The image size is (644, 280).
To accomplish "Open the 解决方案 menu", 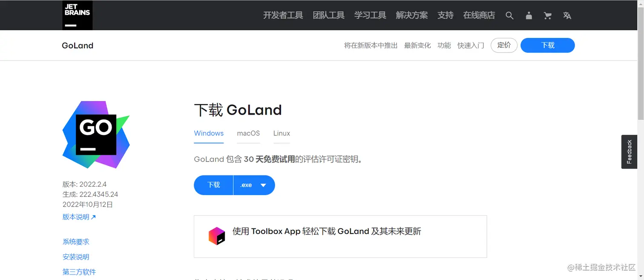I will click(x=412, y=15).
